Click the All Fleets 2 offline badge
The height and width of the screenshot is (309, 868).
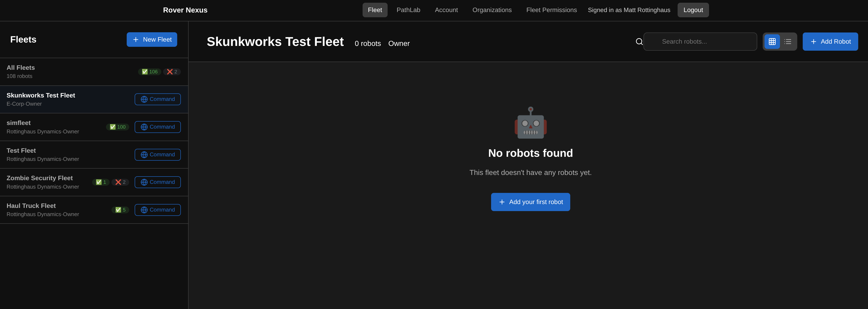click(172, 72)
